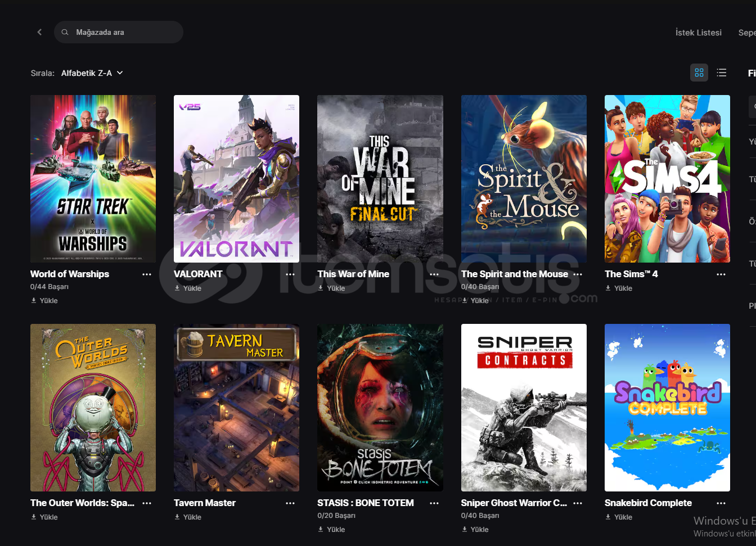Click the Snakebird Complete title text
This screenshot has width=756, height=546.
click(x=648, y=503)
